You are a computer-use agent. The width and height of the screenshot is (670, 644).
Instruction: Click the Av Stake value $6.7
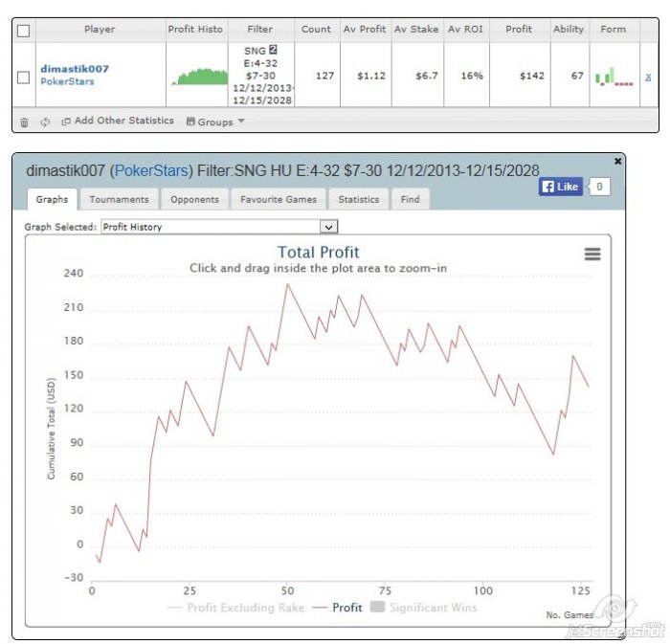[427, 76]
